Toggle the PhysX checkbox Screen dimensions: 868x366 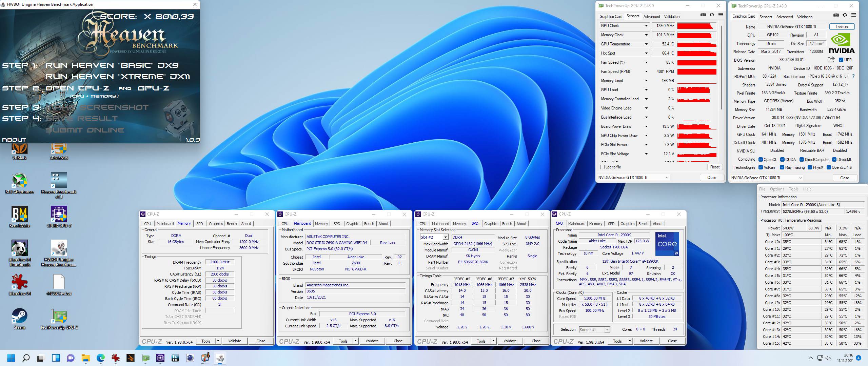(810, 167)
